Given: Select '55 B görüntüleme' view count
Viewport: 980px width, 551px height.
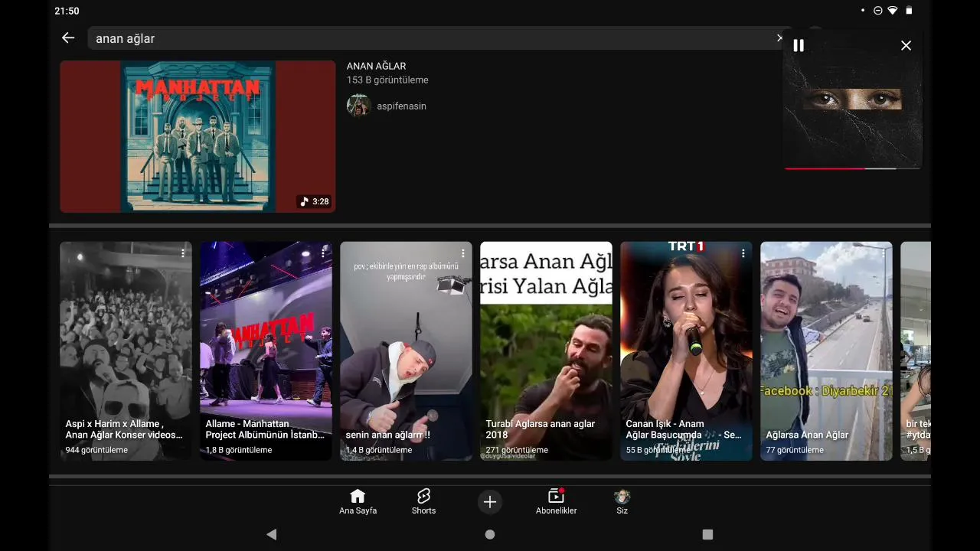Looking at the screenshot, I should coord(656,450).
